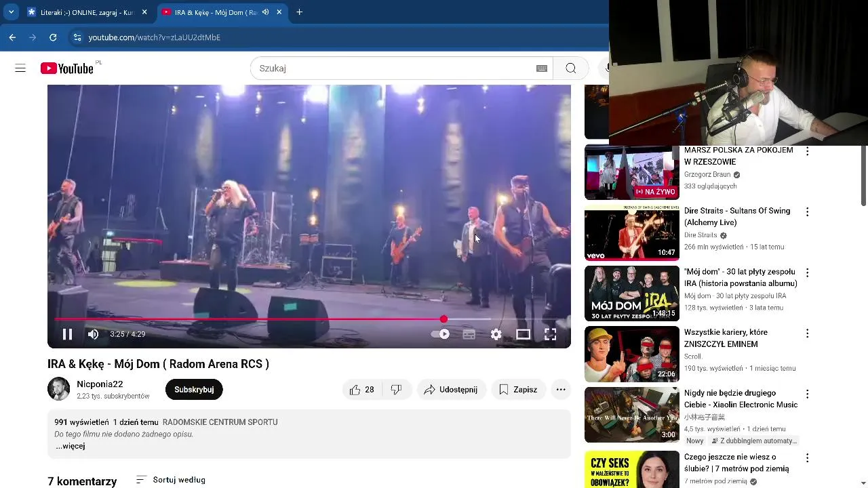Screen dimensions: 868x488
Task: Pause the video playback
Action: click(x=67, y=334)
